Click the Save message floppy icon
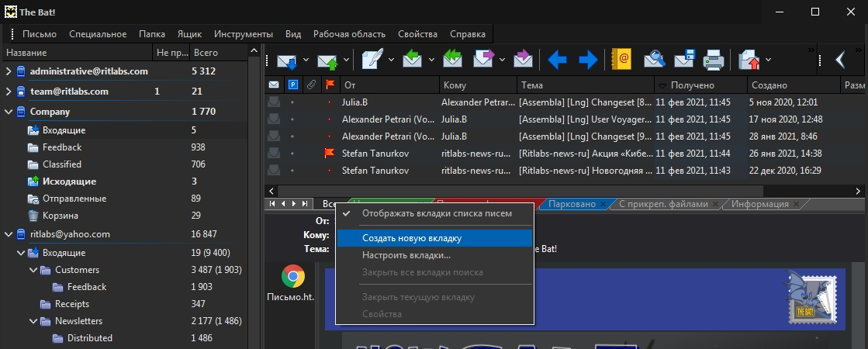The image size is (868, 349). coord(684,59)
